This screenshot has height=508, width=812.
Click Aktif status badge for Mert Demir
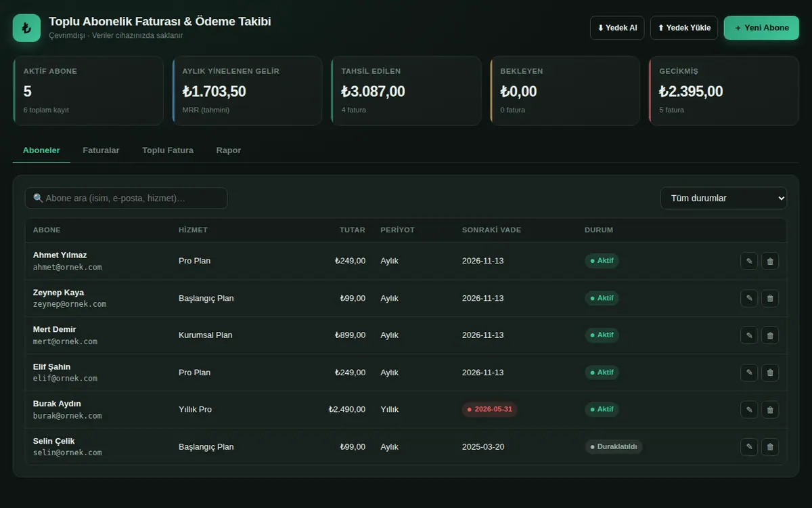(602, 335)
